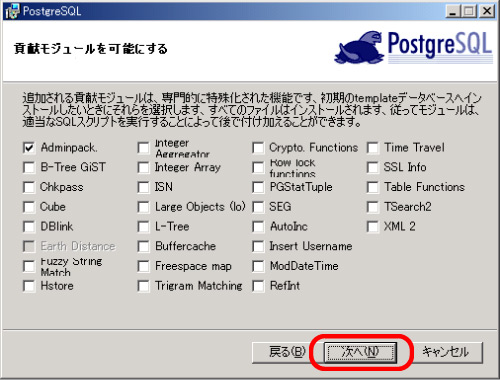Check the AutoInc option

[x=258, y=227]
